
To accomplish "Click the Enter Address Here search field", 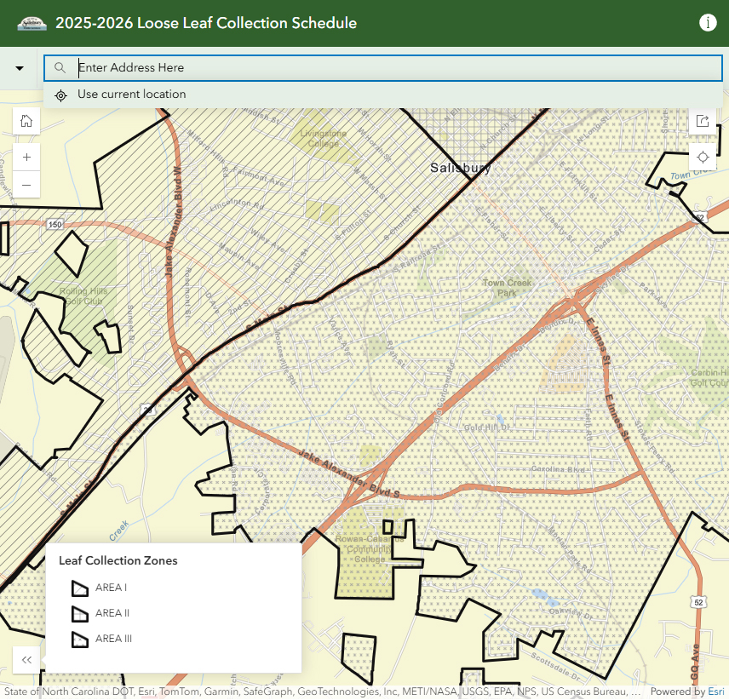I will pyautogui.click(x=392, y=68).
